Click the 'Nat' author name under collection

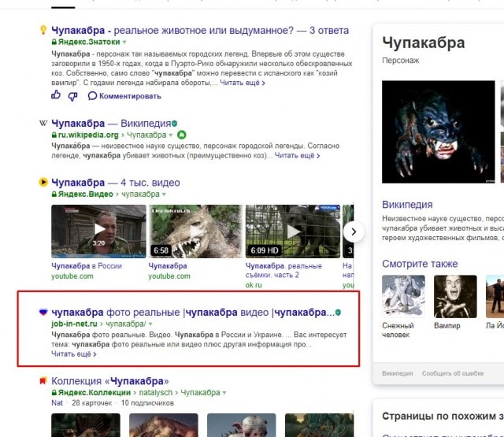(x=57, y=403)
